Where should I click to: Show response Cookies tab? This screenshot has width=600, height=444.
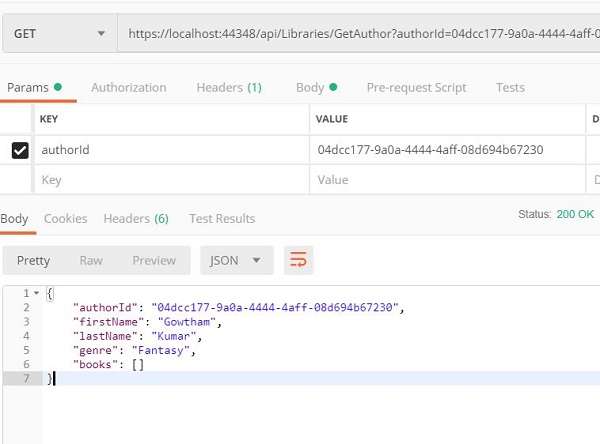coord(65,218)
